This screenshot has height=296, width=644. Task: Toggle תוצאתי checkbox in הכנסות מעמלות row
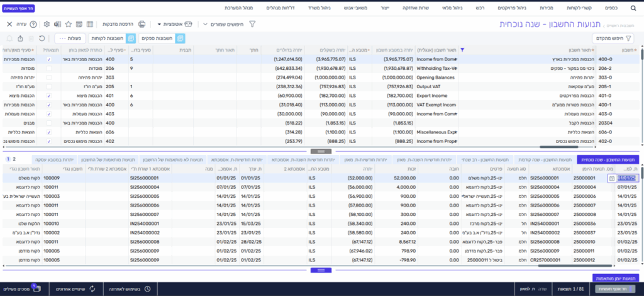coord(49,114)
